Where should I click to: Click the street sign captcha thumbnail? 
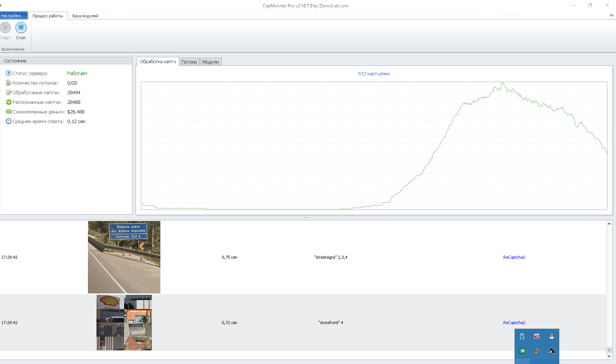click(x=124, y=257)
